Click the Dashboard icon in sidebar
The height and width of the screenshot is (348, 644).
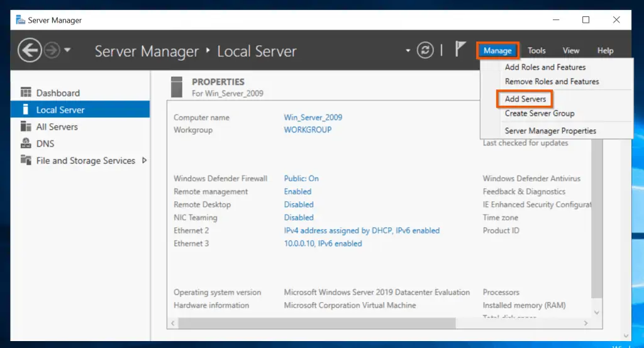pyautogui.click(x=26, y=93)
